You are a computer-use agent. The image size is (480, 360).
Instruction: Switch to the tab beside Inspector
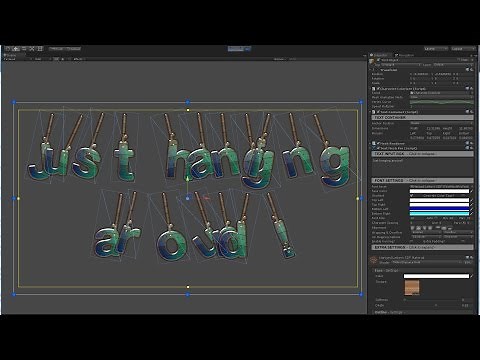[x=404, y=55]
